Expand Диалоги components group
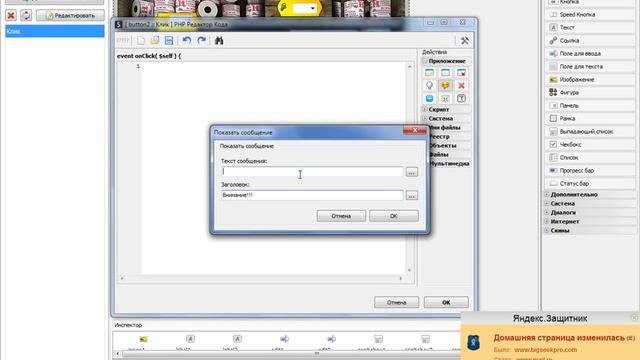This screenshot has width=640, height=360. click(547, 213)
